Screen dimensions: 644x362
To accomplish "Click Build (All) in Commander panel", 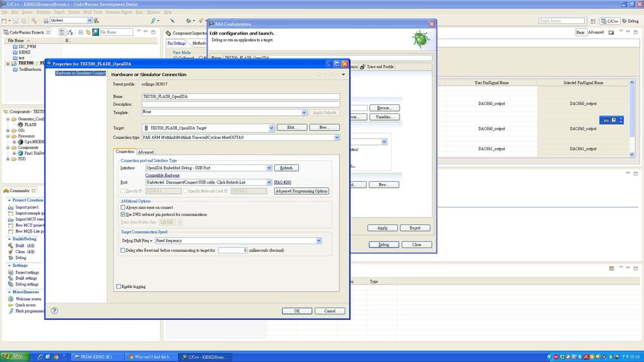I will point(24,245).
